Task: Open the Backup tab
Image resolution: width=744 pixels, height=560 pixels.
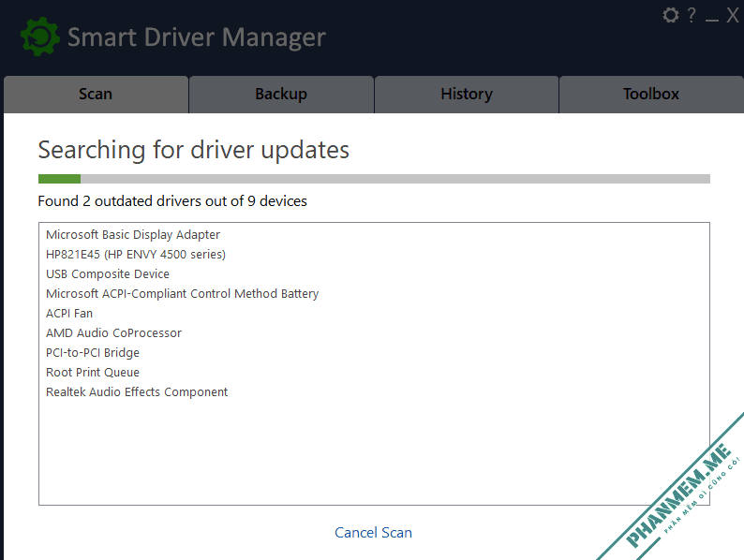Action: tap(281, 95)
